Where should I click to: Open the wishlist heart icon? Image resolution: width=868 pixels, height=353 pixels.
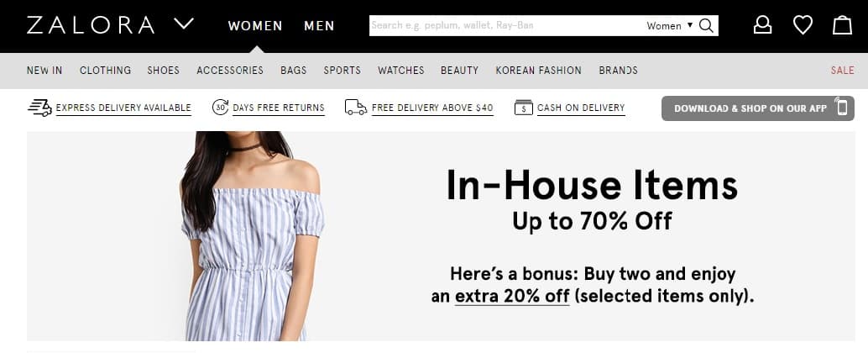803,25
